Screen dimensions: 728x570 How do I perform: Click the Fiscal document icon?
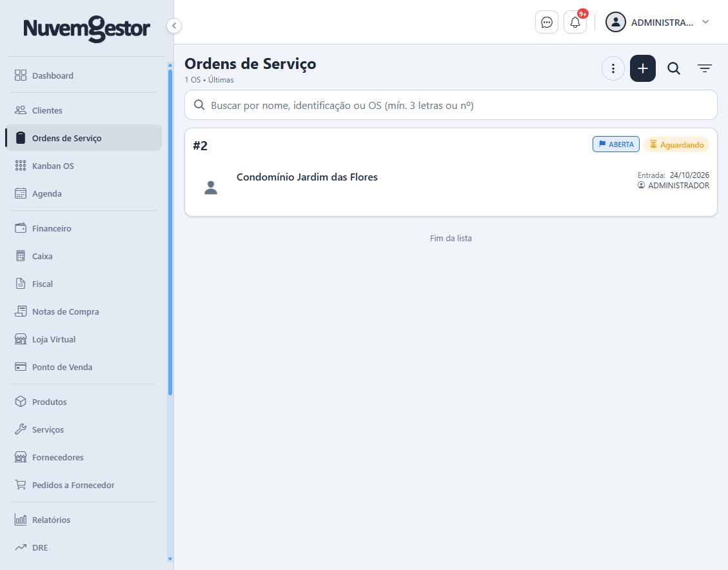[x=21, y=284]
